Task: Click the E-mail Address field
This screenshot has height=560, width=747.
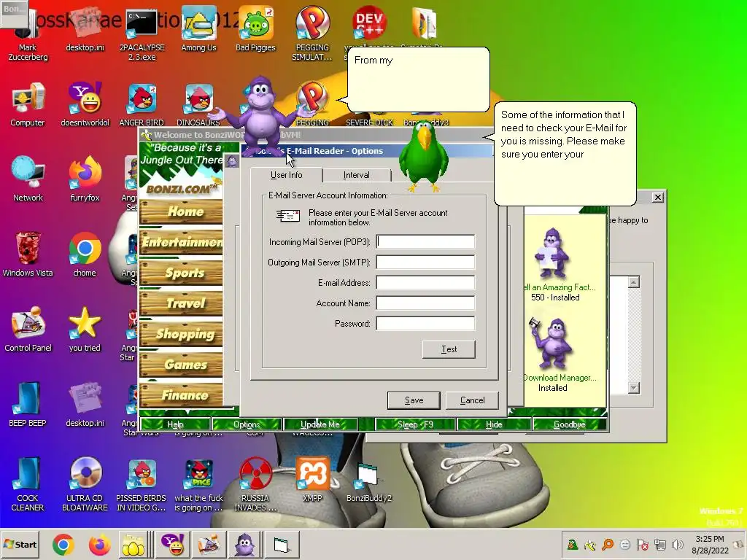Action: [x=425, y=282]
